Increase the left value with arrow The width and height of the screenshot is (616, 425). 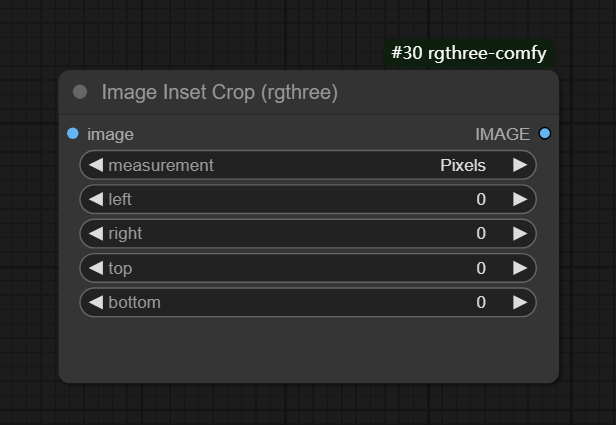[520, 199]
